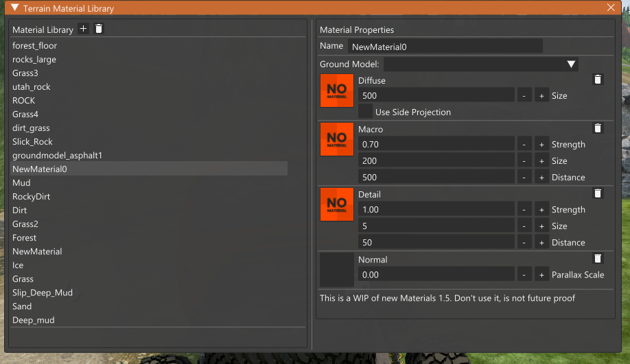Viewport: 630px width, 364px height.
Task: Increase the Macro Distance value
Action: click(x=541, y=177)
